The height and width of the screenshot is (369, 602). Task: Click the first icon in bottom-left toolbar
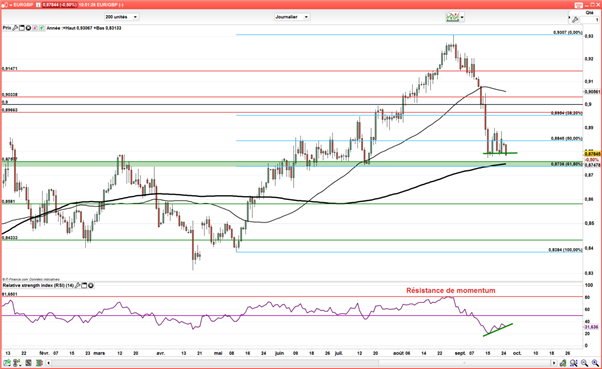point(7,362)
